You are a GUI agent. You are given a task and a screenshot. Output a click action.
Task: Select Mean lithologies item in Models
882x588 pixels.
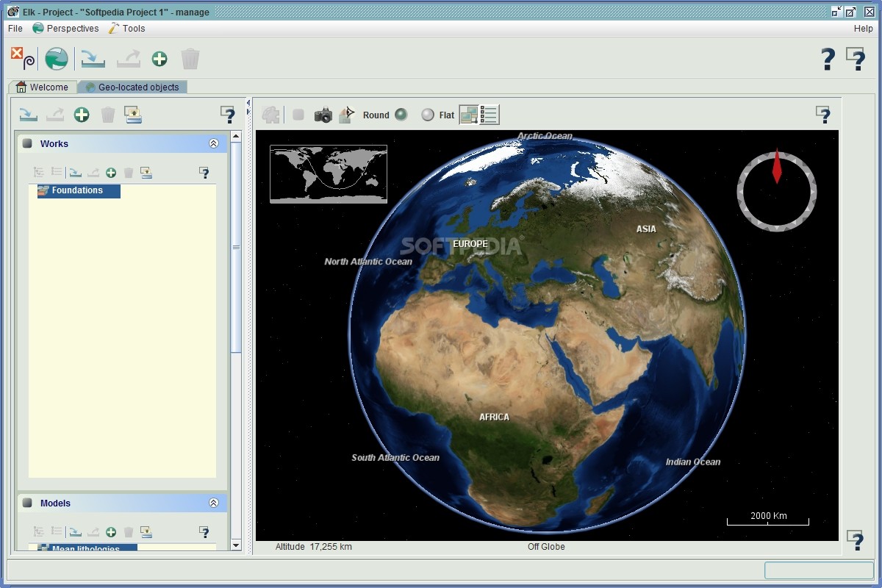[87, 548]
